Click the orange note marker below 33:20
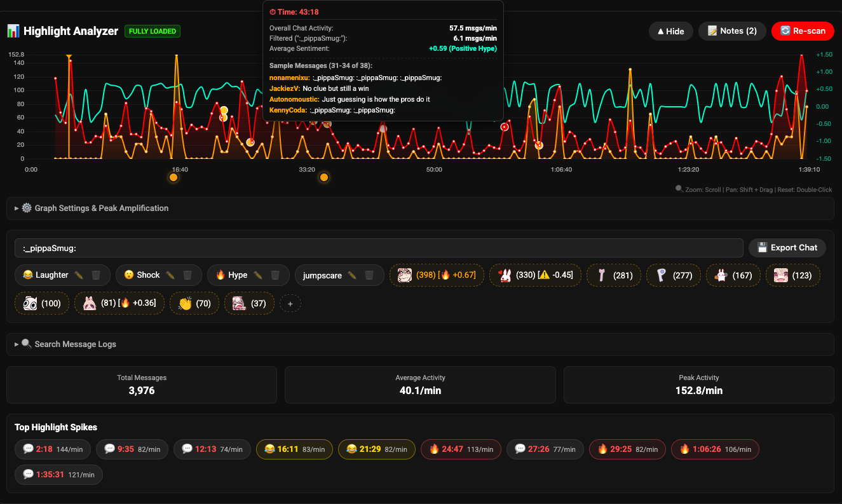Screen dimensions: 842x504 coord(324,177)
